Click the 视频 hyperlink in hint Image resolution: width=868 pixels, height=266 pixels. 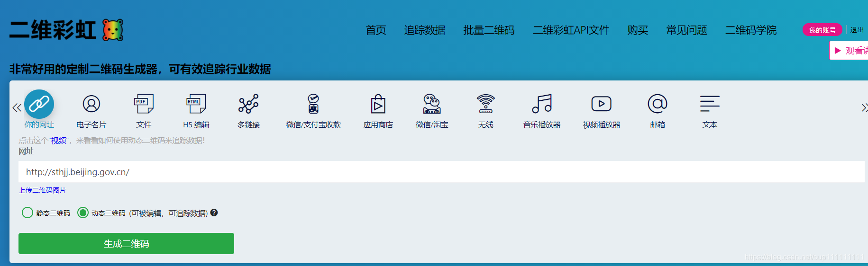tap(58, 141)
